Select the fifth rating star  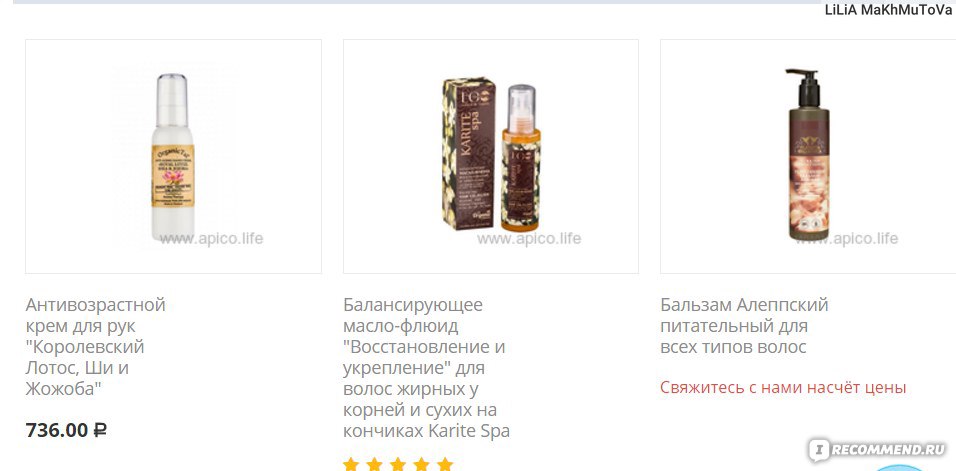coord(445,464)
